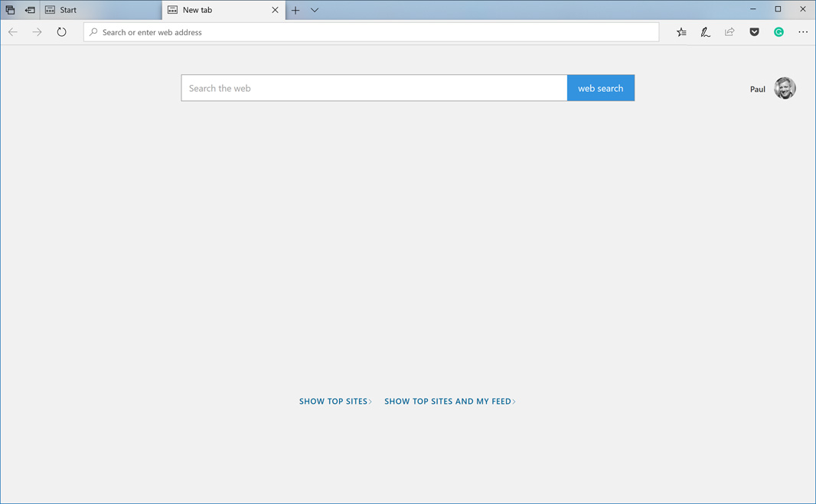The height and width of the screenshot is (504, 816).
Task: Expand Show Top Sites
Action: 335,401
